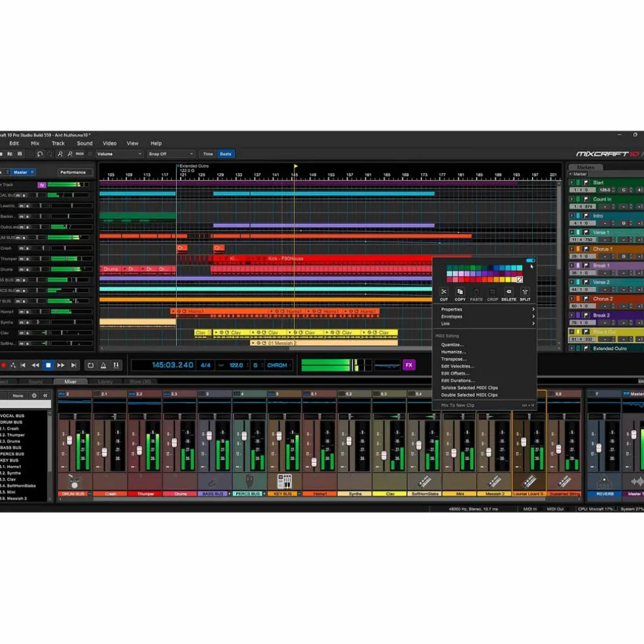This screenshot has width=644, height=644.
Task: Click the conga icon on PERCS BUS channel
Action: click(249, 481)
